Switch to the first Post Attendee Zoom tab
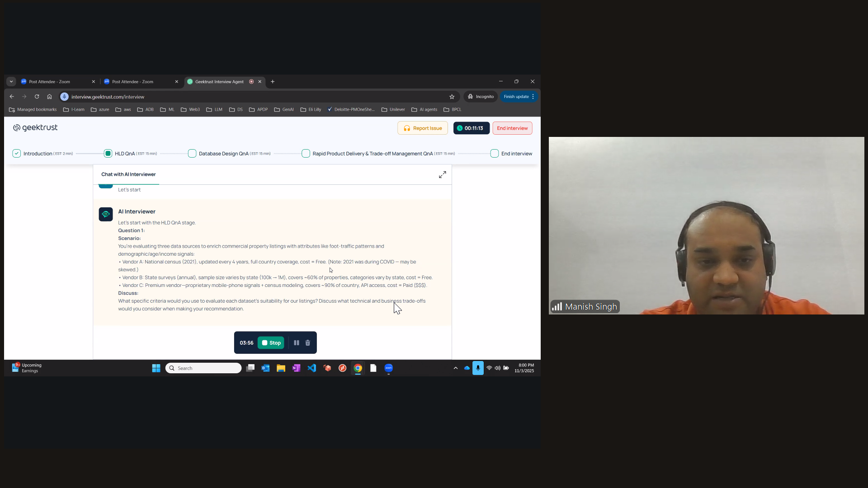The image size is (868, 488). point(50,82)
